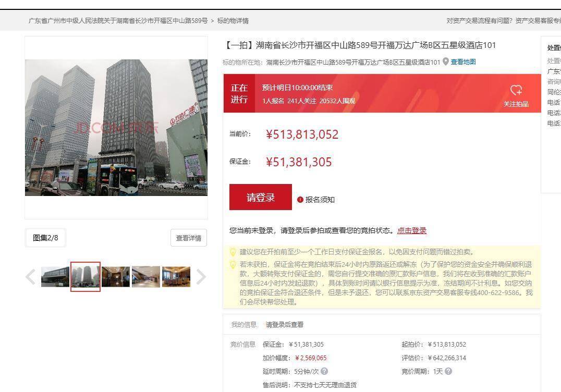Click the 点击登录 link
This screenshot has height=392, width=561.
[412, 231]
